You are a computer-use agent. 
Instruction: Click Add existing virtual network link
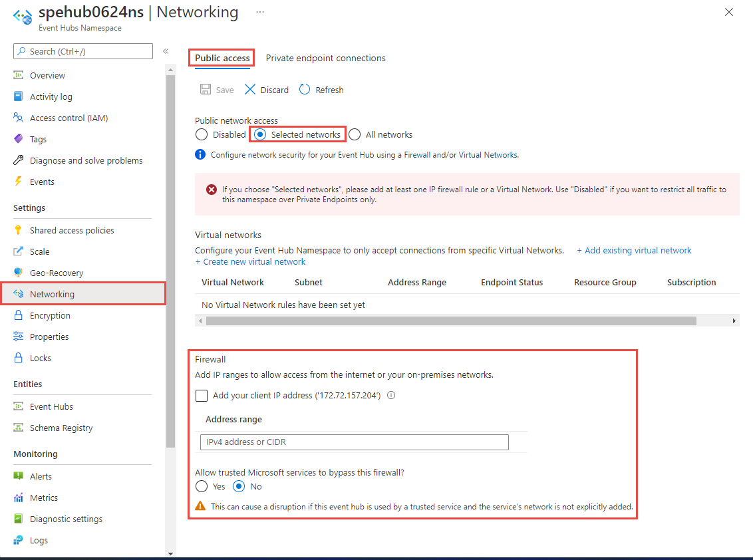coord(634,250)
